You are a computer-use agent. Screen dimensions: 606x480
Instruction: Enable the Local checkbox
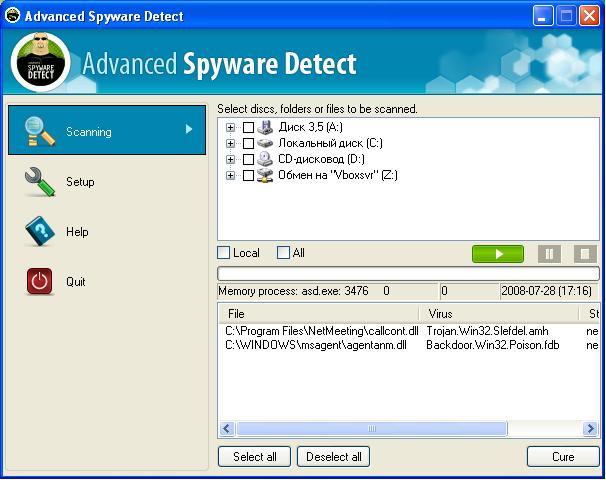pyautogui.click(x=223, y=253)
